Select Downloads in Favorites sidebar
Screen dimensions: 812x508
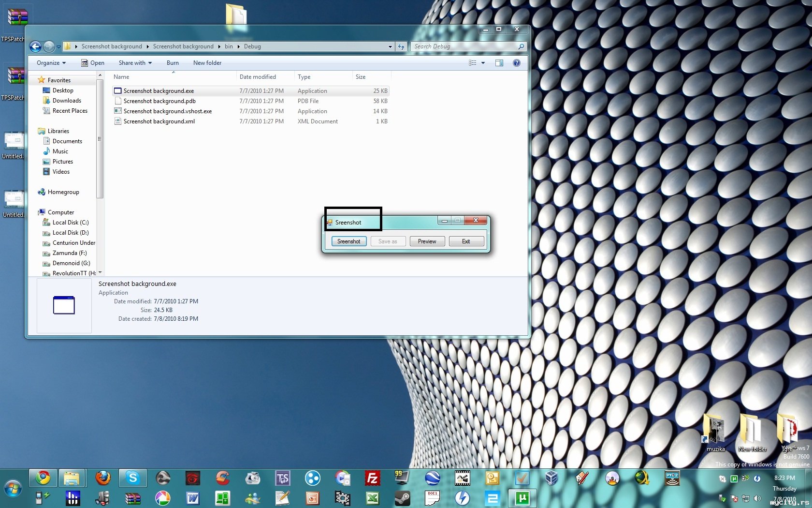coord(67,101)
